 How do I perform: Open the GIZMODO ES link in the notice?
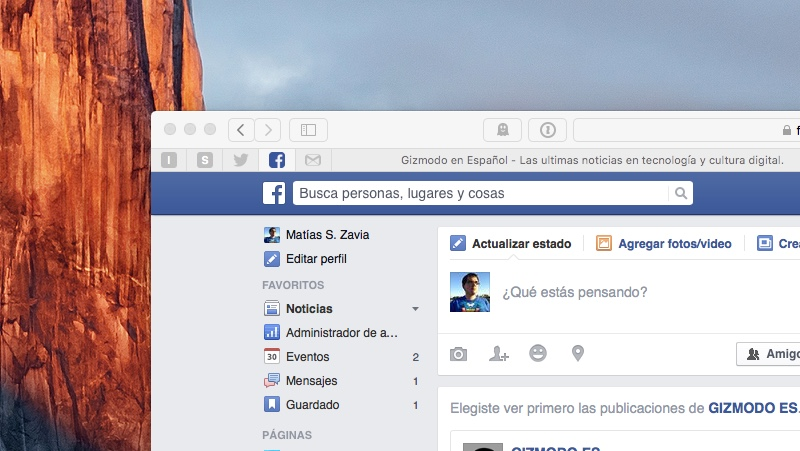coord(753,408)
